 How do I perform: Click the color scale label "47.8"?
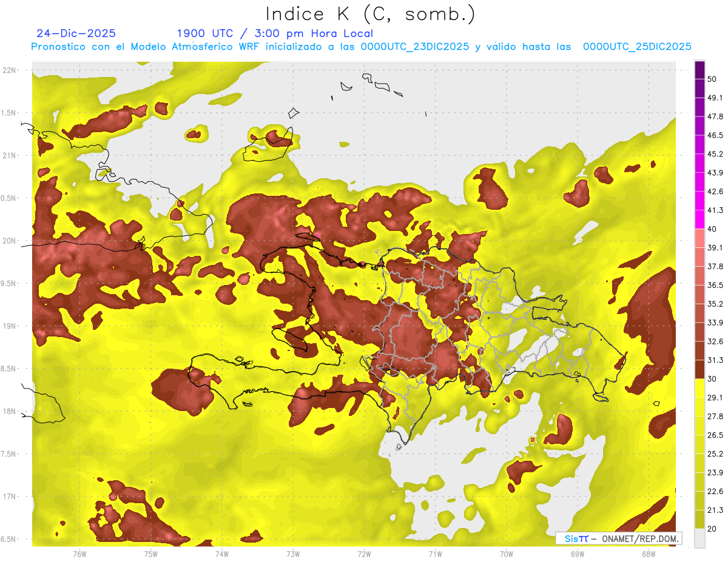(715, 116)
